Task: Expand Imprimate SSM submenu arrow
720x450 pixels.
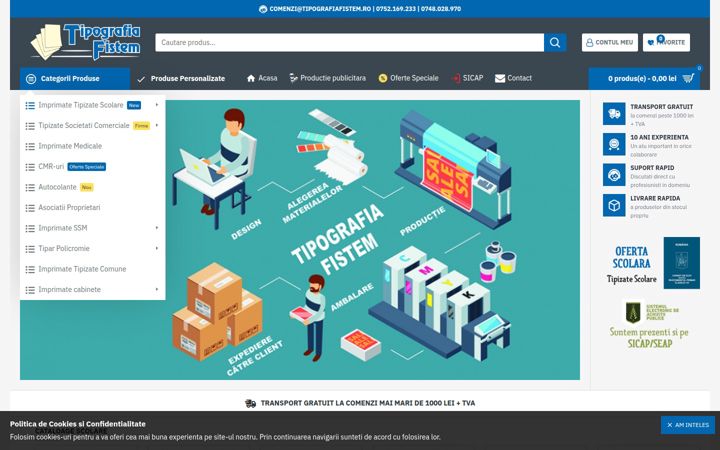Action: (157, 228)
